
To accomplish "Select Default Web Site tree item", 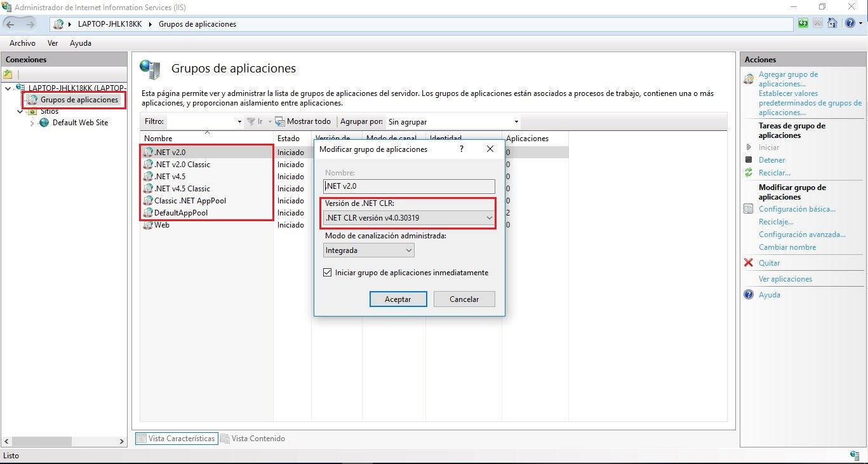I will tap(80, 123).
